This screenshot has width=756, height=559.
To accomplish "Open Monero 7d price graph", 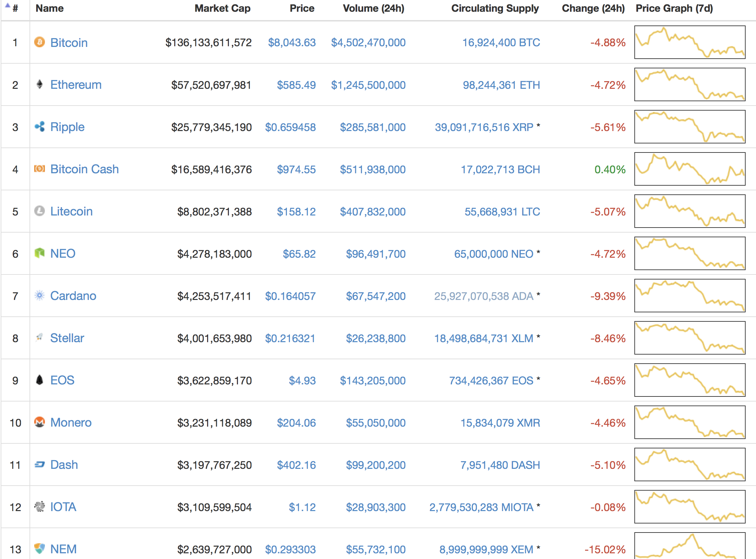I will (x=690, y=422).
